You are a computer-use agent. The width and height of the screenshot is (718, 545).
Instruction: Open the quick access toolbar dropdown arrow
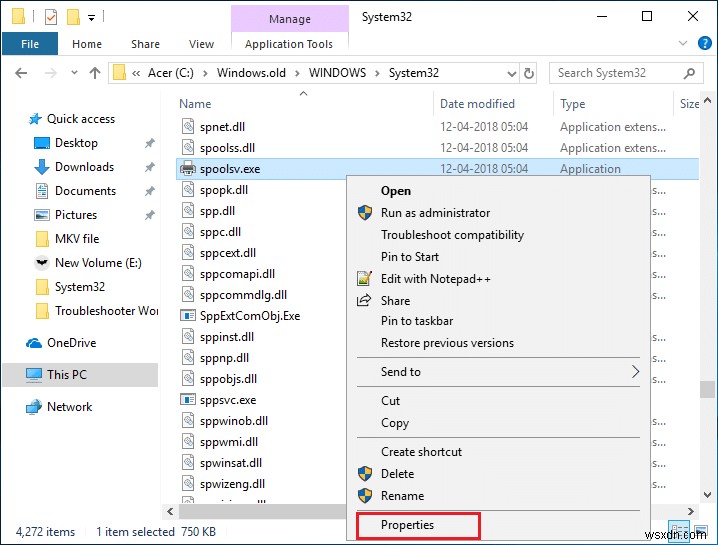92,17
